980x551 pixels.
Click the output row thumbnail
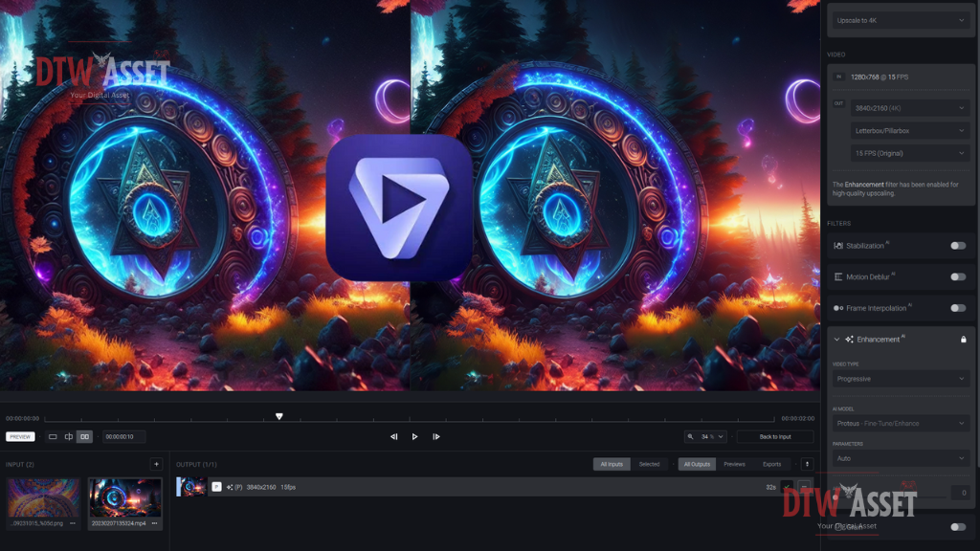coord(191,487)
